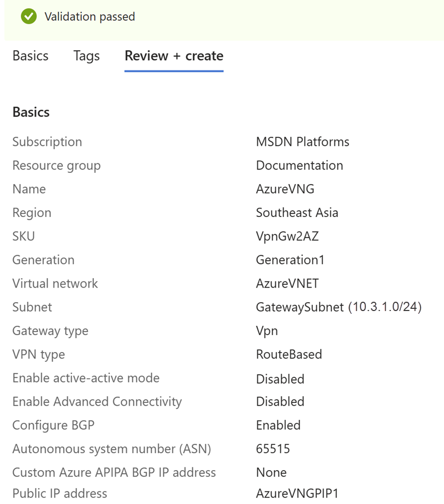This screenshot has width=444, height=504.
Task: Click the AzureVNET virtual network value
Action: pos(287,283)
